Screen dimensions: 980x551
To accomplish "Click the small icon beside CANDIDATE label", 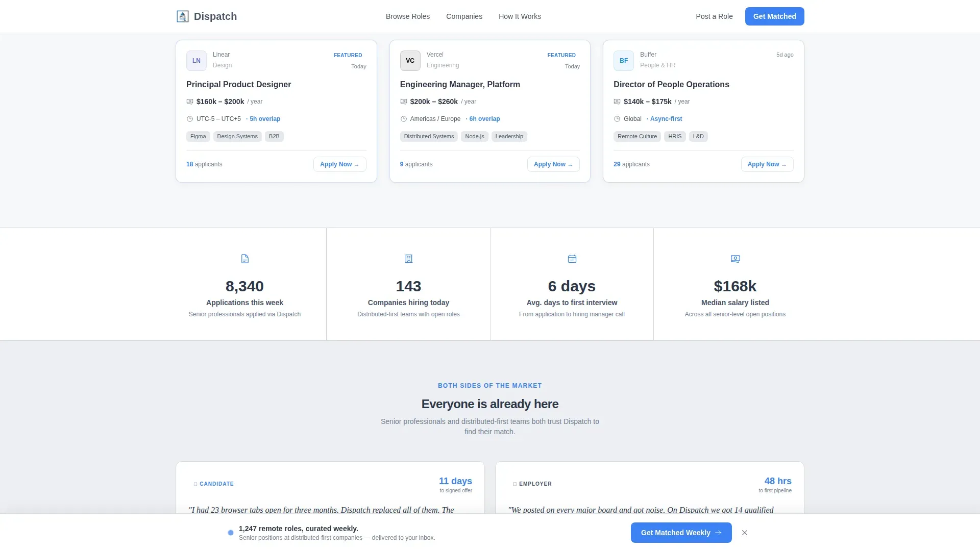I will (x=195, y=484).
